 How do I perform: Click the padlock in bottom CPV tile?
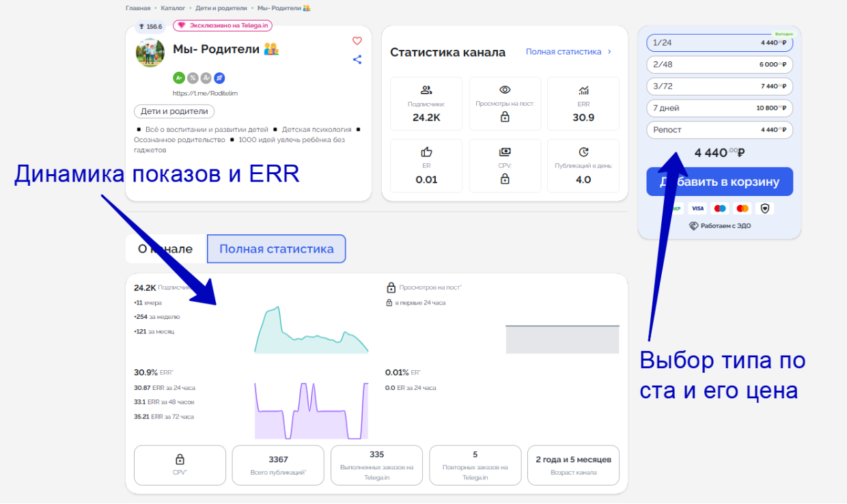180,459
